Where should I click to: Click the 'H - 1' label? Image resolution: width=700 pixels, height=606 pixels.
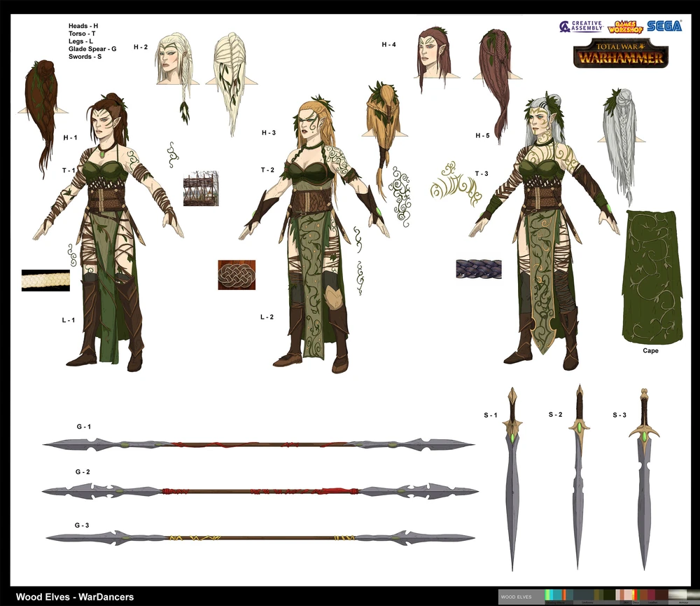click(x=70, y=137)
